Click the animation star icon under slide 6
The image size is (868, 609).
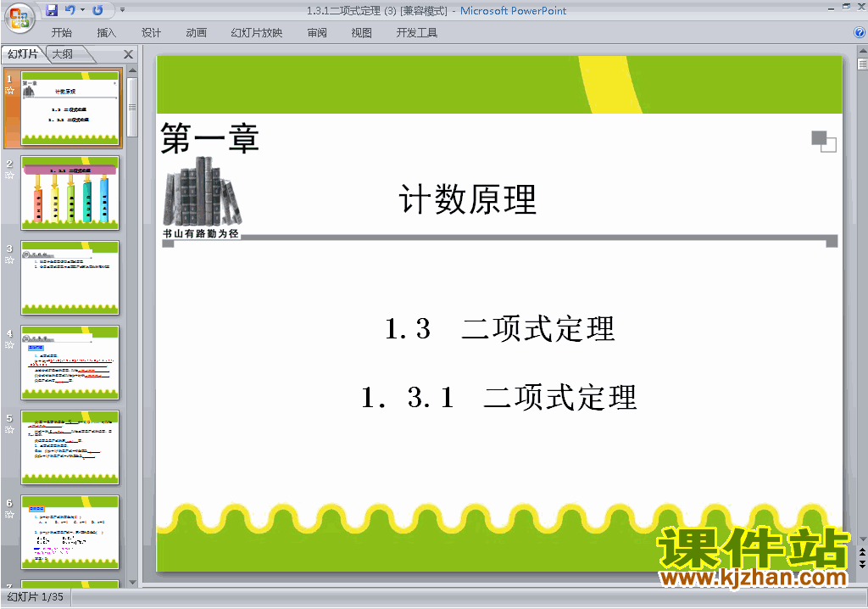point(9,515)
